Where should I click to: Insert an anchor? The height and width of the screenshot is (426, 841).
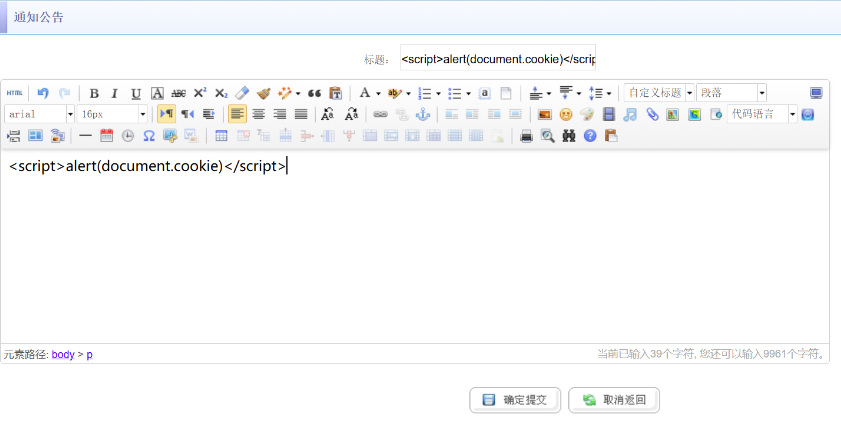tap(423, 114)
